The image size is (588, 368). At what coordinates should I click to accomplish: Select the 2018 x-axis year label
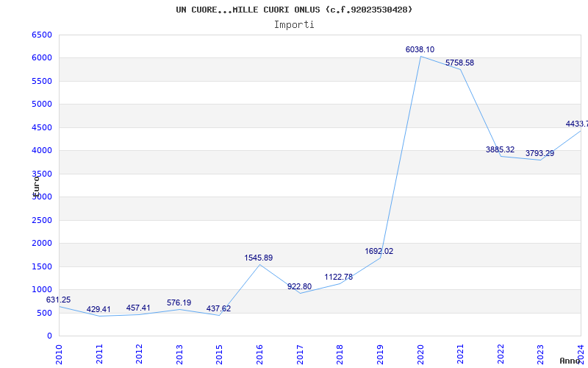(340, 354)
